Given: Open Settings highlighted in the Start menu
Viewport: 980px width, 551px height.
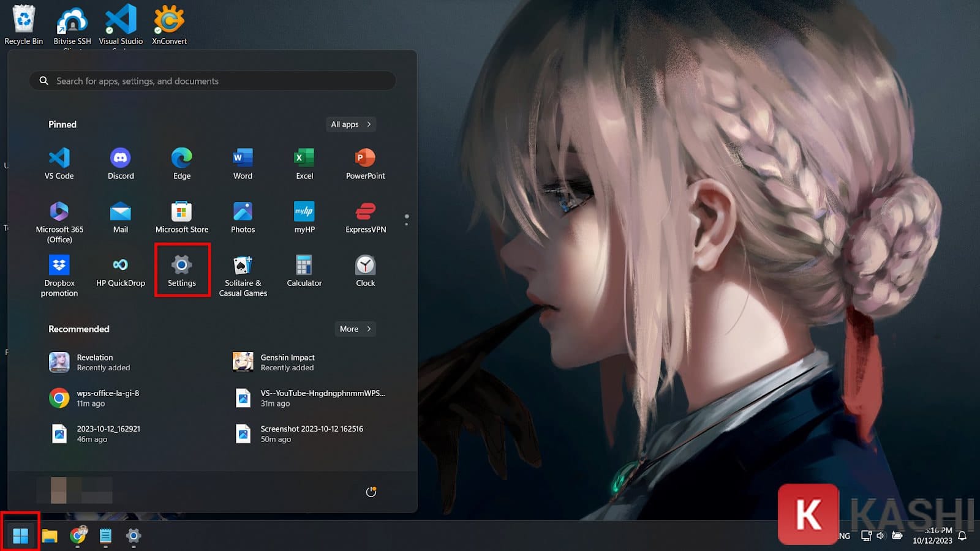Looking at the screenshot, I should [182, 269].
